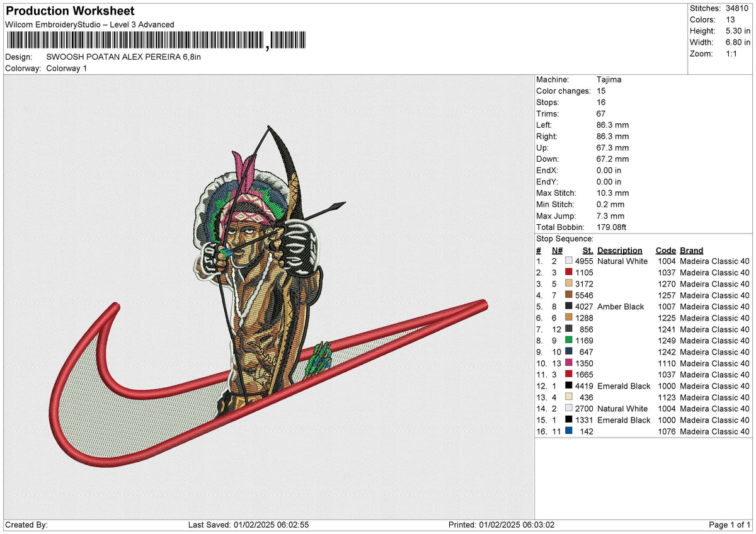Screen dimensions: 756x534
Task: Click the Brand column header
Action: click(x=692, y=250)
